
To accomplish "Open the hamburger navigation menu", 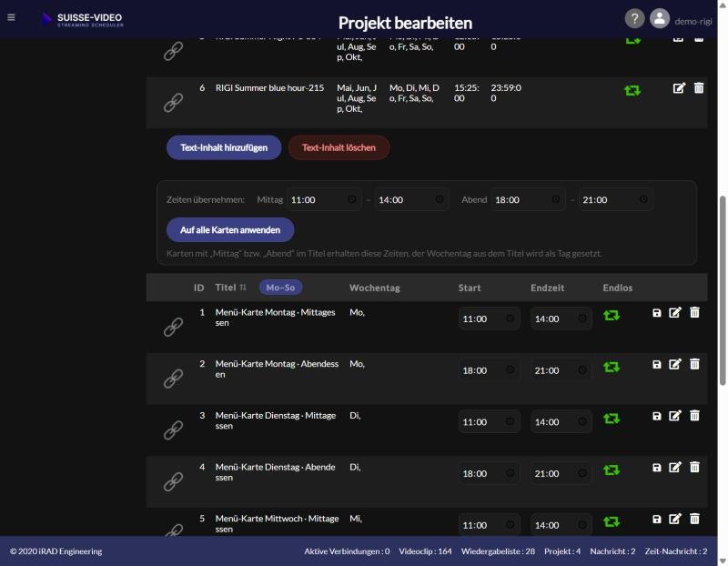I will click(x=11, y=17).
